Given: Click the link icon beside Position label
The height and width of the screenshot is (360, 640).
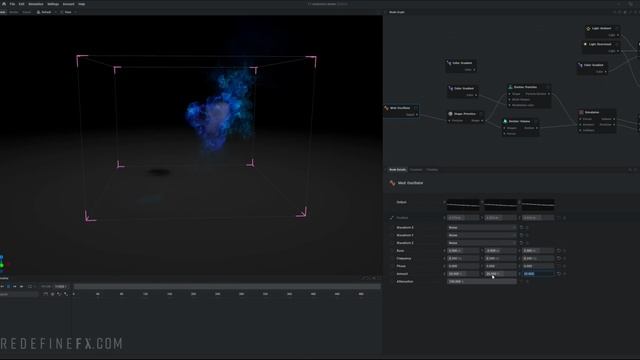Looking at the screenshot, I should (392, 218).
